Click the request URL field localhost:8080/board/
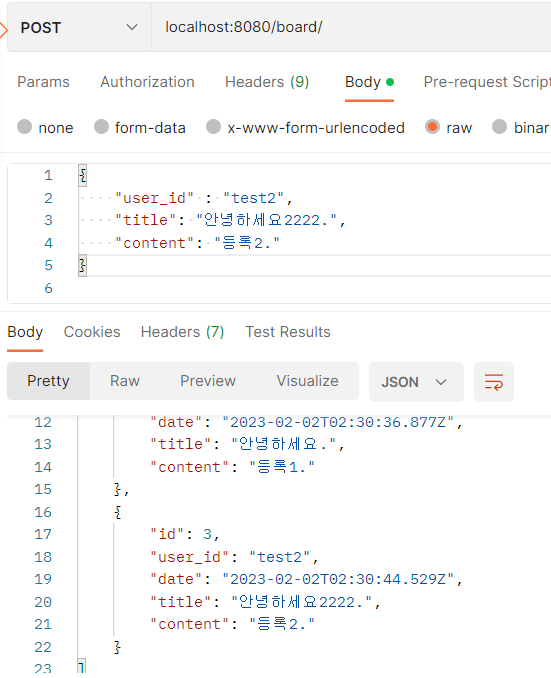The image size is (551, 678). [x=351, y=28]
